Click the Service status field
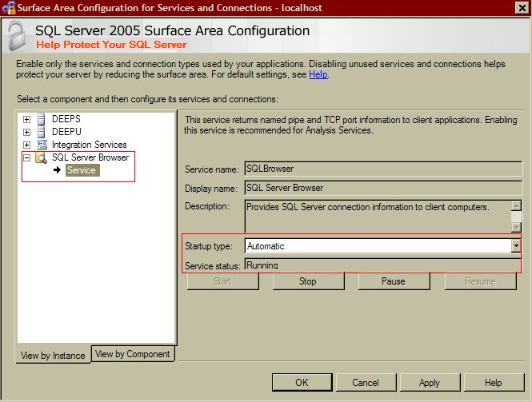 382,265
